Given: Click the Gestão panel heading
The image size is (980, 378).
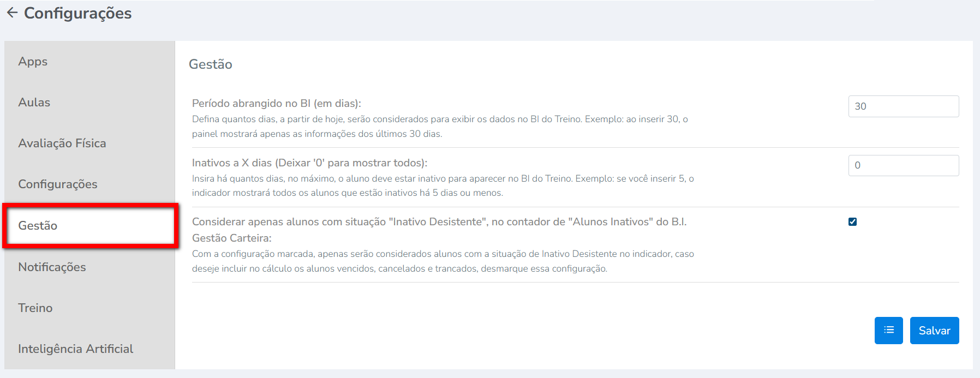Looking at the screenshot, I should pyautogui.click(x=211, y=64).
